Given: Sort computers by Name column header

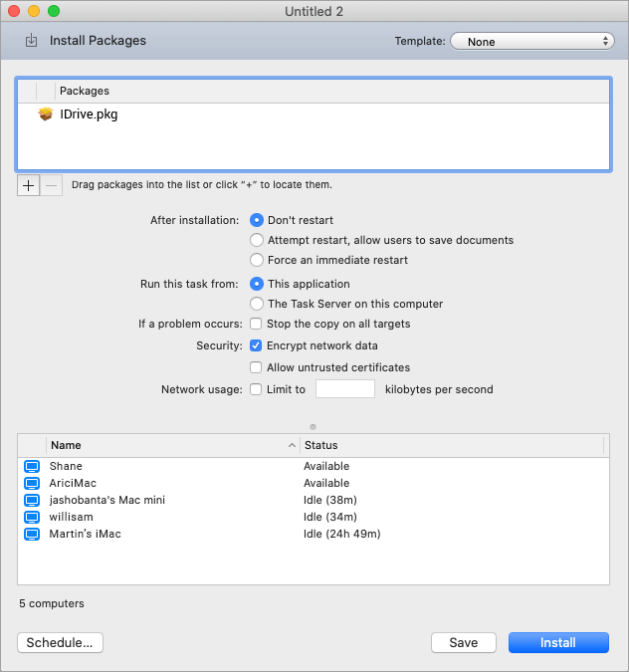Looking at the screenshot, I should (169, 445).
